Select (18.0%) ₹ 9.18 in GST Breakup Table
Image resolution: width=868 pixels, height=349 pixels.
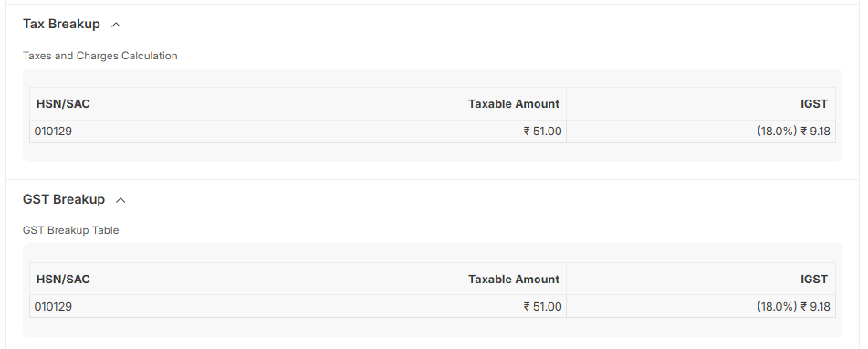coord(793,306)
